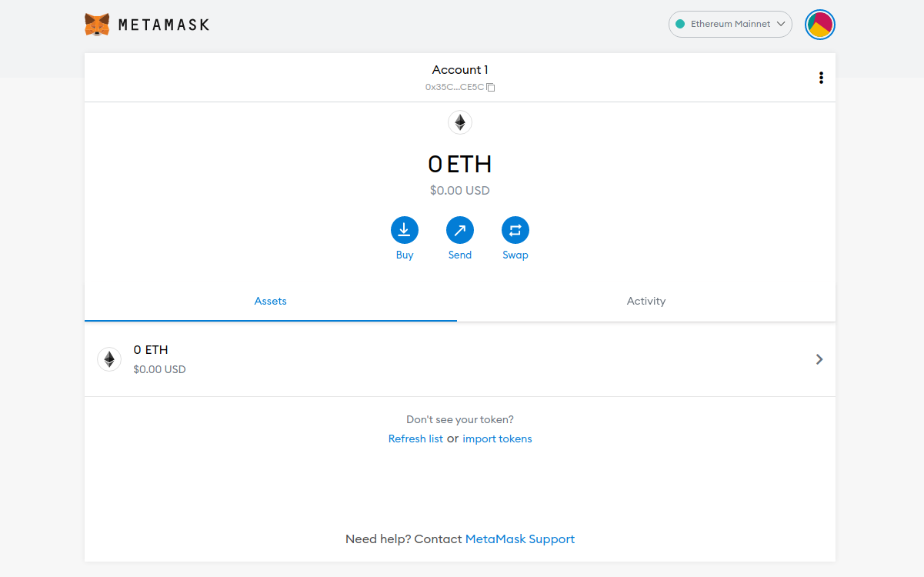
Task: Click the Refresh list link
Action: coord(415,438)
